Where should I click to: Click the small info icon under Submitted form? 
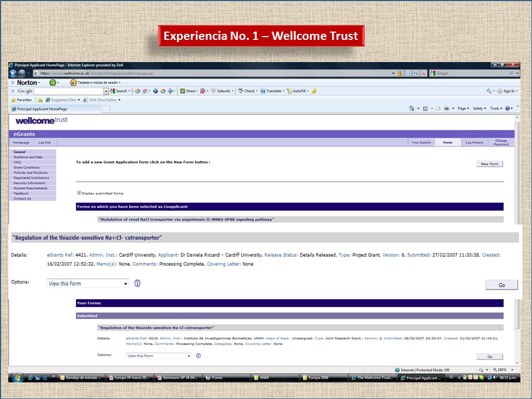coord(198,356)
